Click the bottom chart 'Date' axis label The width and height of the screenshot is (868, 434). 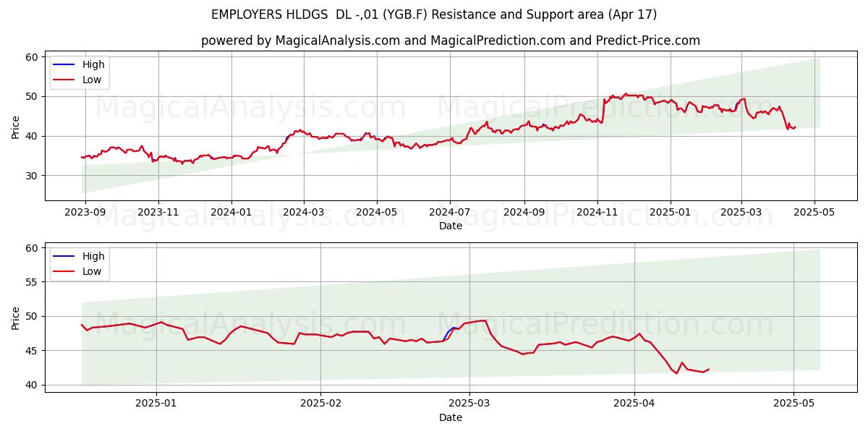coord(450,417)
